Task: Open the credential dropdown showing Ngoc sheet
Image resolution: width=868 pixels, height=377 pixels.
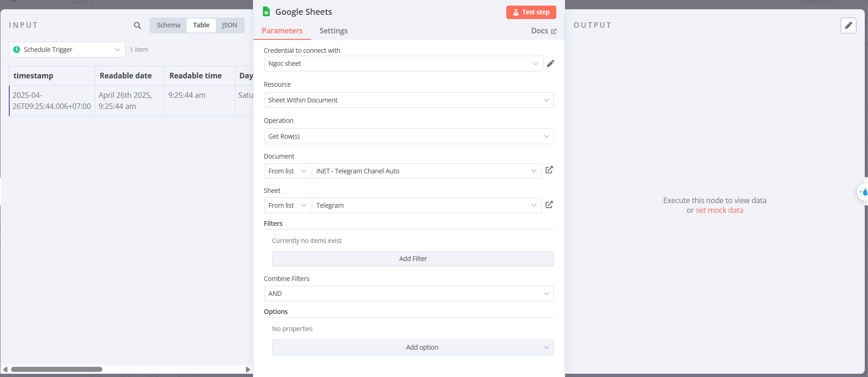Action: click(x=403, y=64)
